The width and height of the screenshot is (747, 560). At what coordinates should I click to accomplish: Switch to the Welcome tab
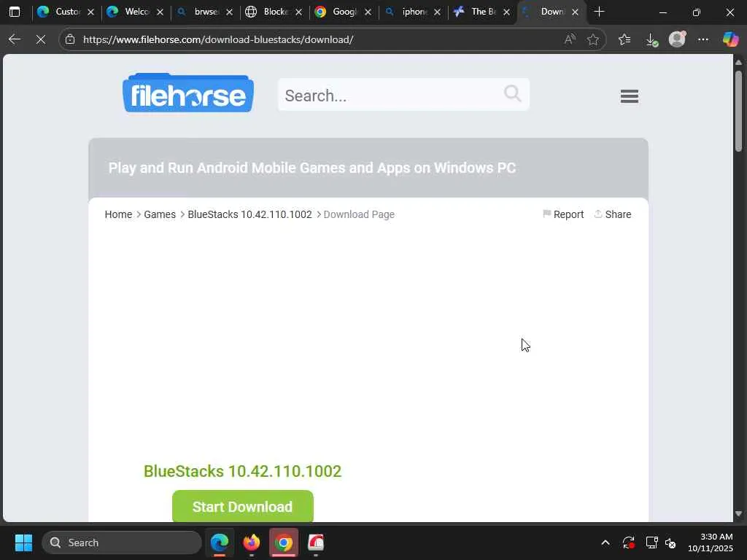(x=128, y=12)
